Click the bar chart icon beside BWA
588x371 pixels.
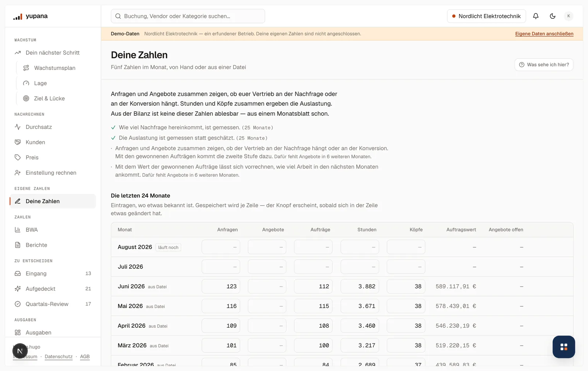[18, 230]
